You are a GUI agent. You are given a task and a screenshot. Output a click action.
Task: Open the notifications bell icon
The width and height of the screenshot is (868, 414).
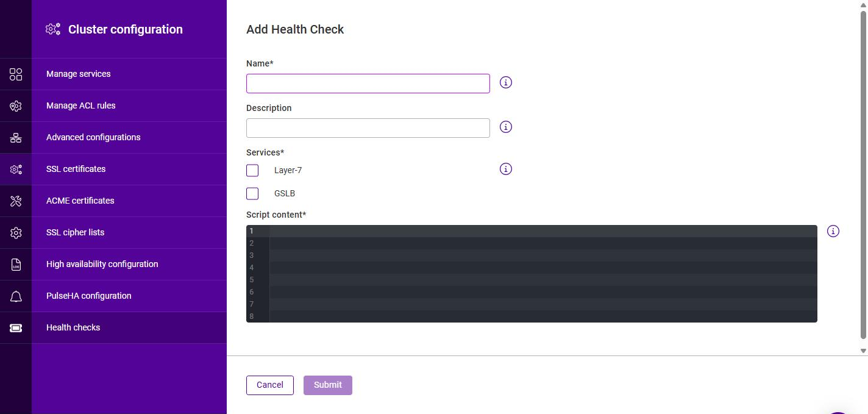click(16, 296)
